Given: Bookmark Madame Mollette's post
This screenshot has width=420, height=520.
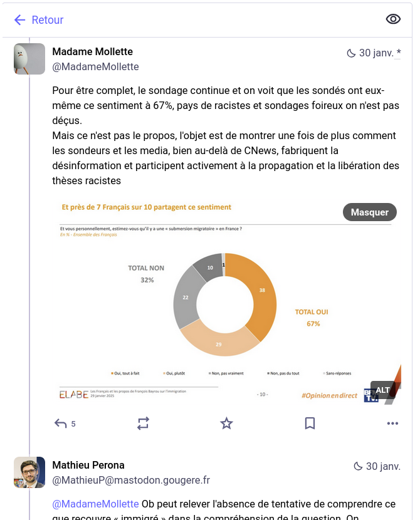Looking at the screenshot, I should click(310, 424).
